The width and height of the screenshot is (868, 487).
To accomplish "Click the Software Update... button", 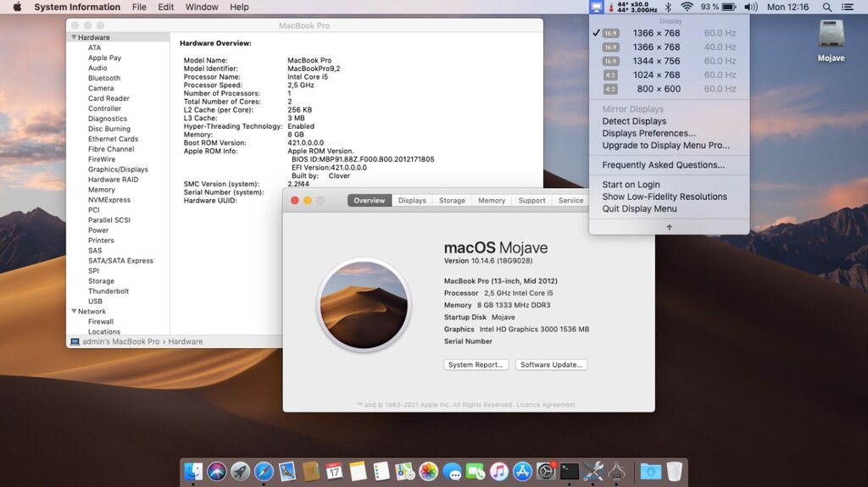I will point(551,365).
